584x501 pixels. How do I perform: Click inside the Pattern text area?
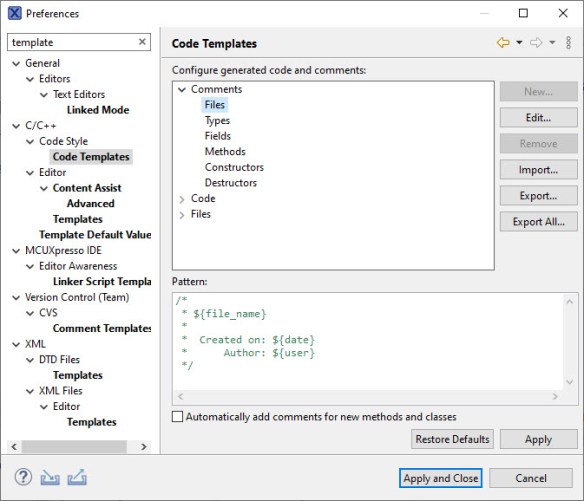coord(368,342)
